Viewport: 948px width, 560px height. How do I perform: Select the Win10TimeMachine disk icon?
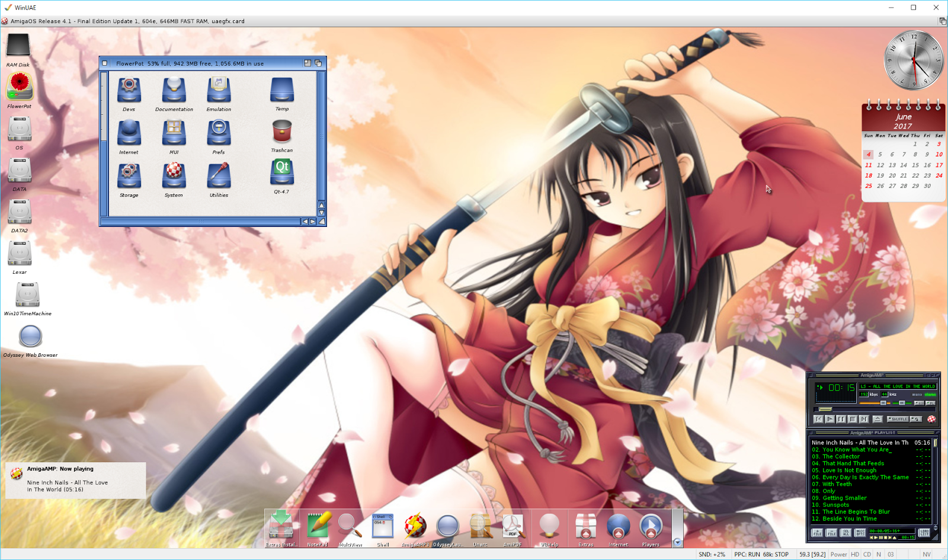[x=28, y=298]
